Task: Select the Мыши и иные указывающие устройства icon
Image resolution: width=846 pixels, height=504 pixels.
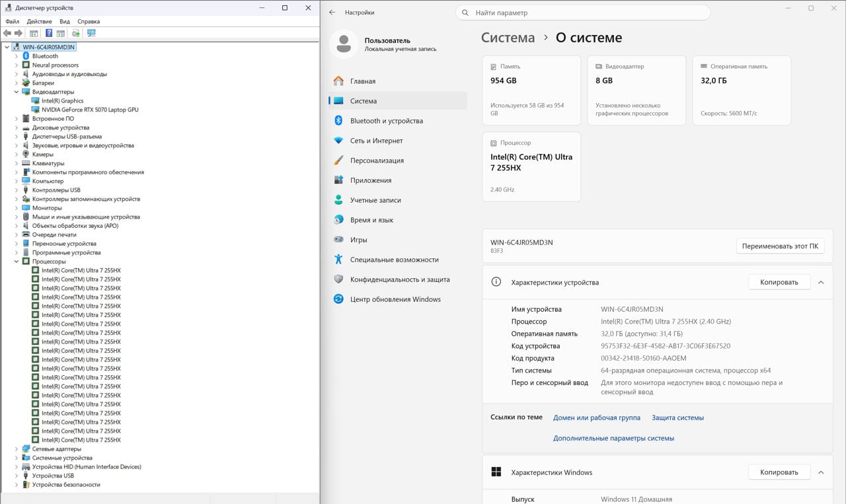Action: click(x=26, y=217)
